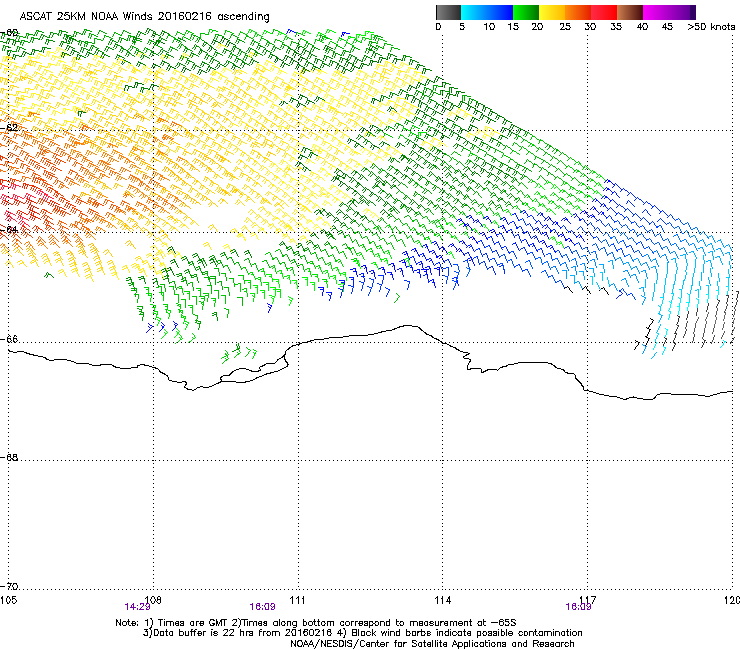This screenshot has width=740, height=650.
Task: Click the longitude label '114'
Action: click(x=442, y=600)
